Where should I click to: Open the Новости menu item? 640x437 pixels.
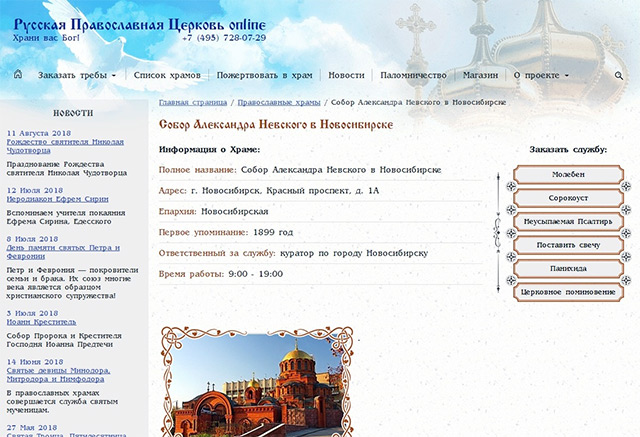click(x=346, y=75)
